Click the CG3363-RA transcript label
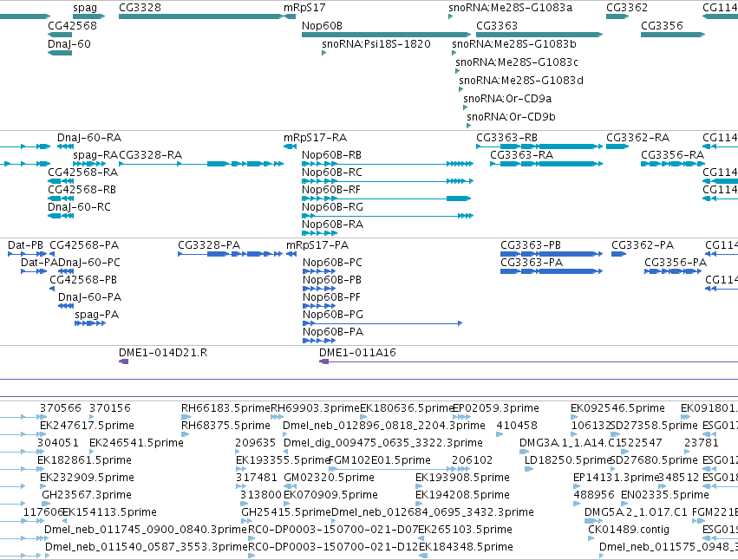The height and width of the screenshot is (560, 738). (x=521, y=155)
